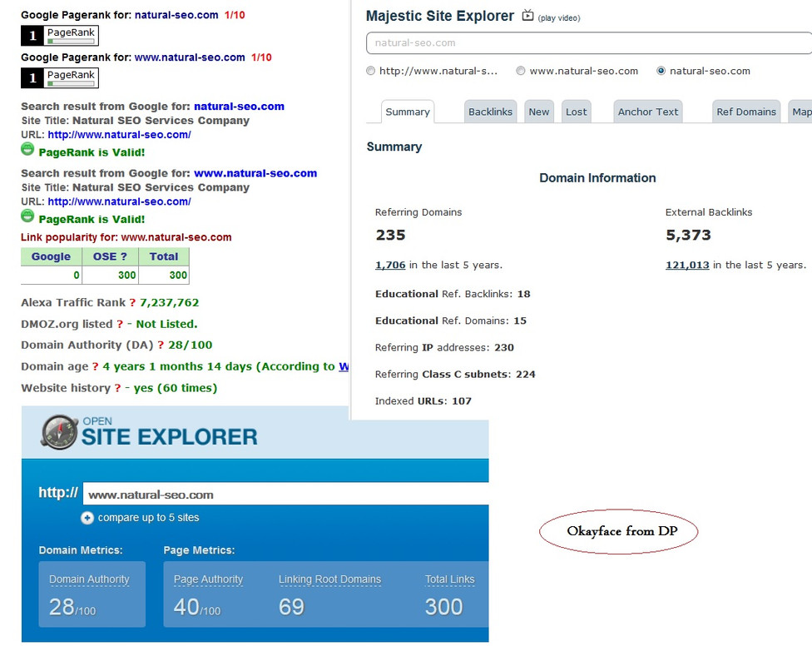Viewport: 812px width, 666px height.
Task: Click the Google value 0 table cell
Action: pyautogui.click(x=52, y=276)
